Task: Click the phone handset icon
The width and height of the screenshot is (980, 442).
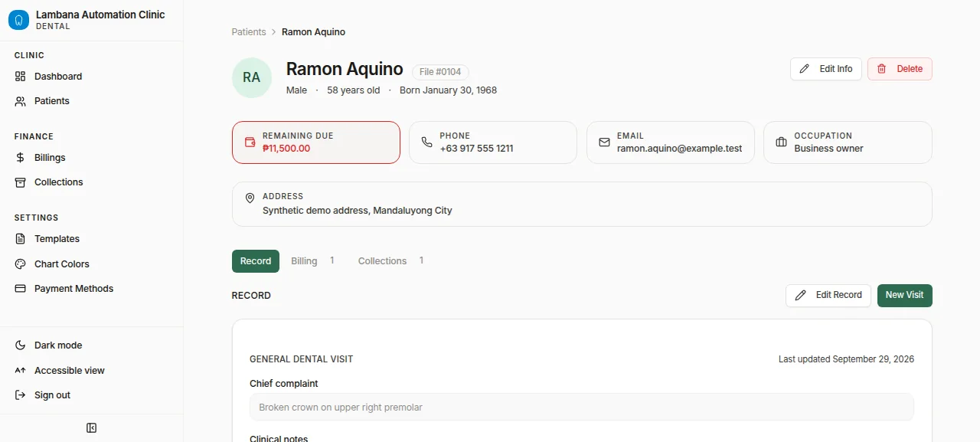Action: tap(426, 142)
